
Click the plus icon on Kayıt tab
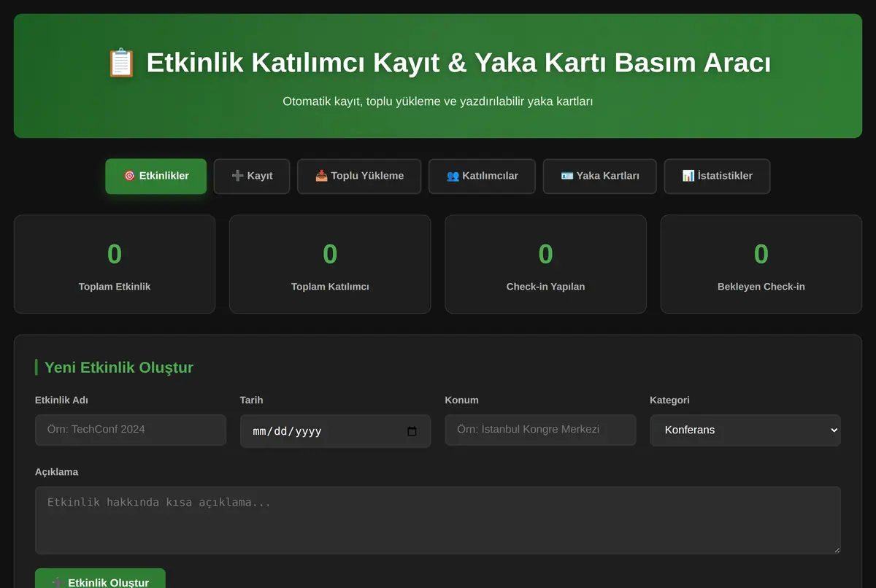tap(237, 176)
